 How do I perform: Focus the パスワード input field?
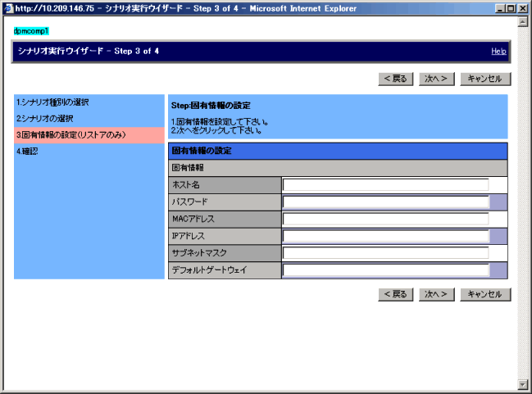(x=386, y=202)
